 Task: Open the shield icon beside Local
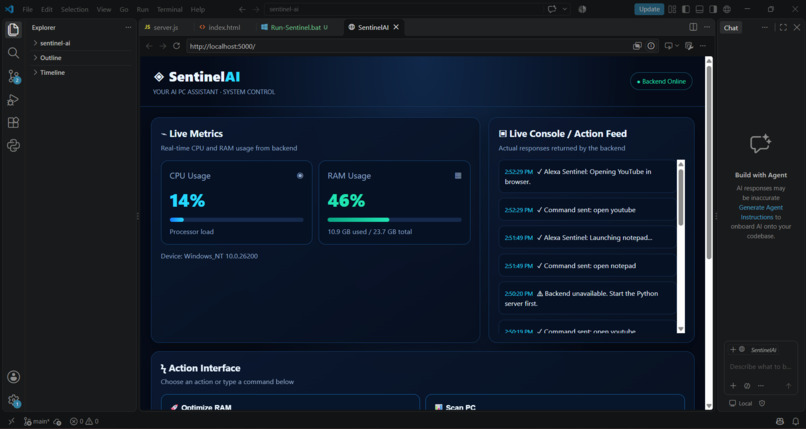(x=762, y=403)
